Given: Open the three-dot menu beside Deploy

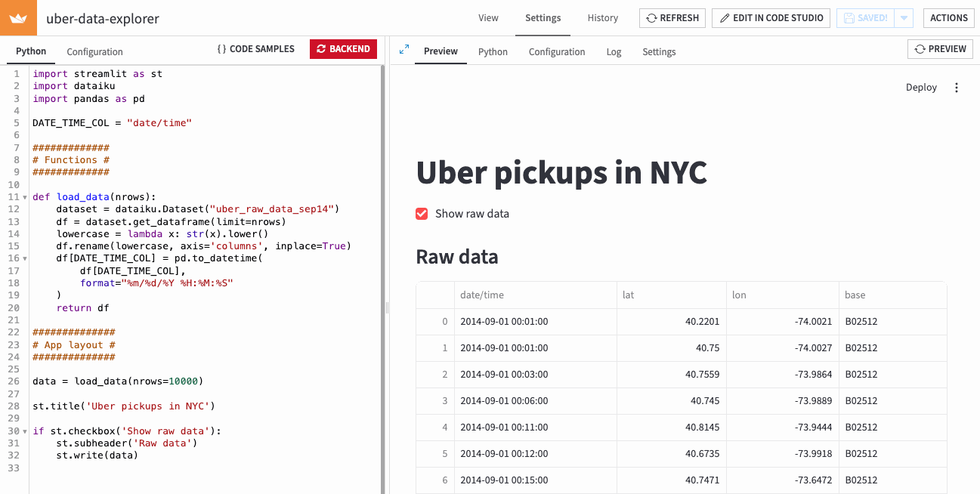Looking at the screenshot, I should (956, 88).
